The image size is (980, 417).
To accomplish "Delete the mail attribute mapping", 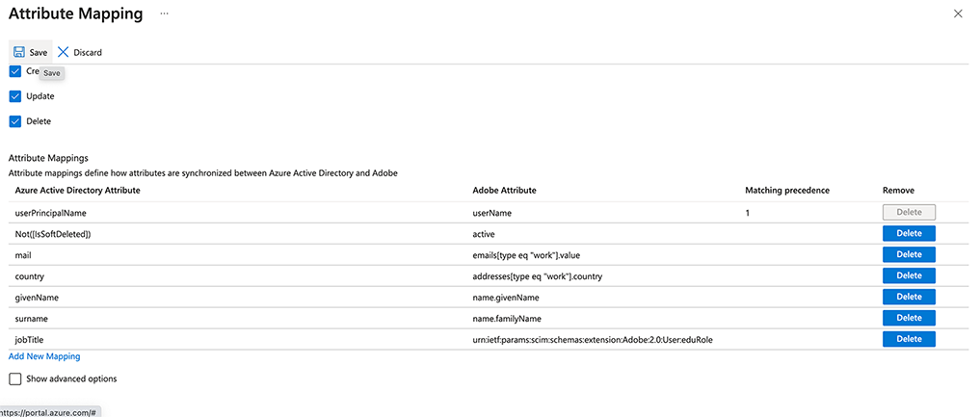I will coord(909,254).
